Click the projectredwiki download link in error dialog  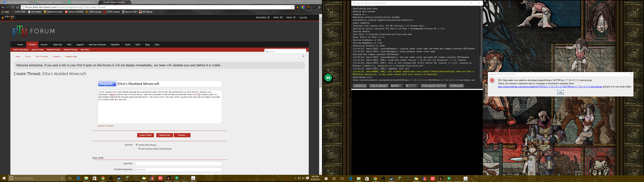[550, 87]
